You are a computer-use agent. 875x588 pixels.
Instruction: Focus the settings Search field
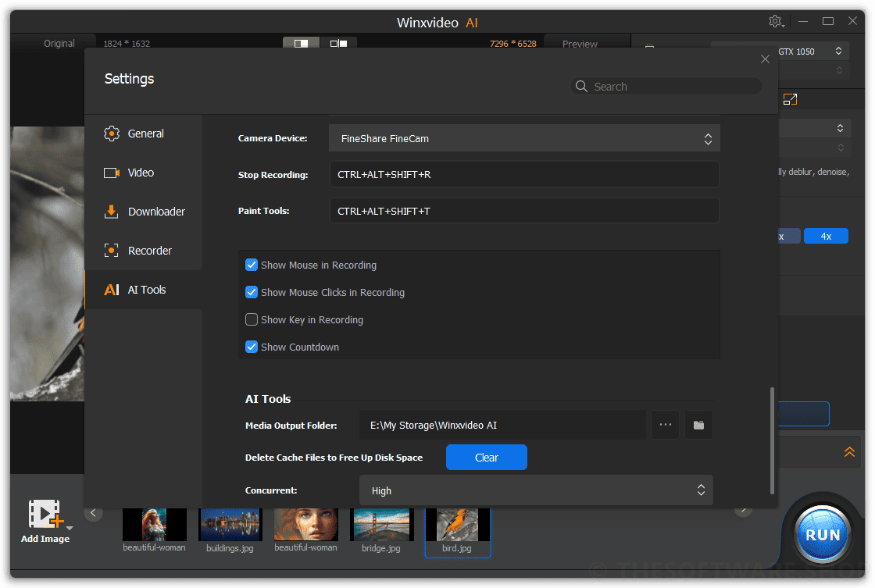tap(666, 87)
